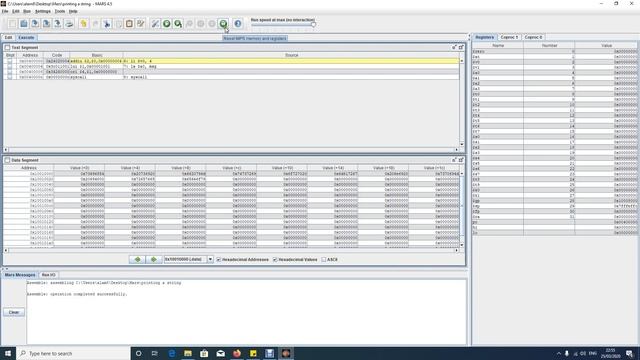Open the data segment base address dropdown
640x360 pixels.
click(x=210, y=259)
